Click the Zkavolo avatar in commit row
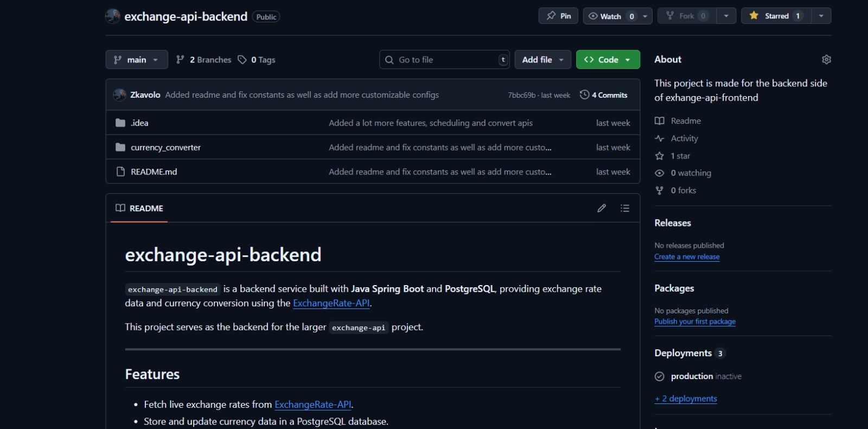Image resolution: width=868 pixels, height=429 pixels. [119, 94]
